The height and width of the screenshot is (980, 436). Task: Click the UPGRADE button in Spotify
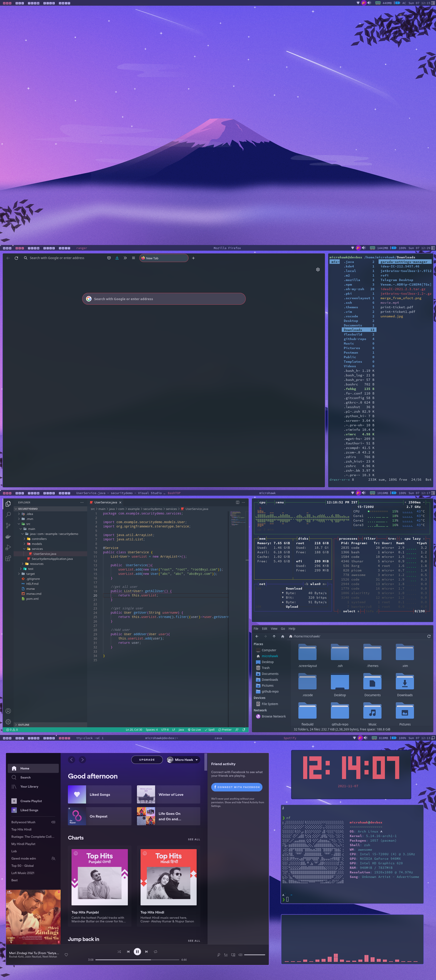coord(147,760)
